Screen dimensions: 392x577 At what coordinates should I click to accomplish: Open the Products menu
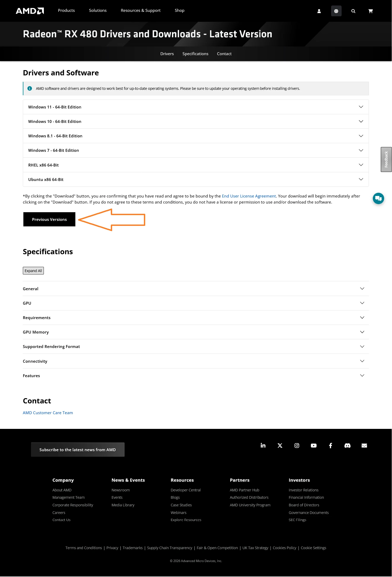(x=66, y=11)
